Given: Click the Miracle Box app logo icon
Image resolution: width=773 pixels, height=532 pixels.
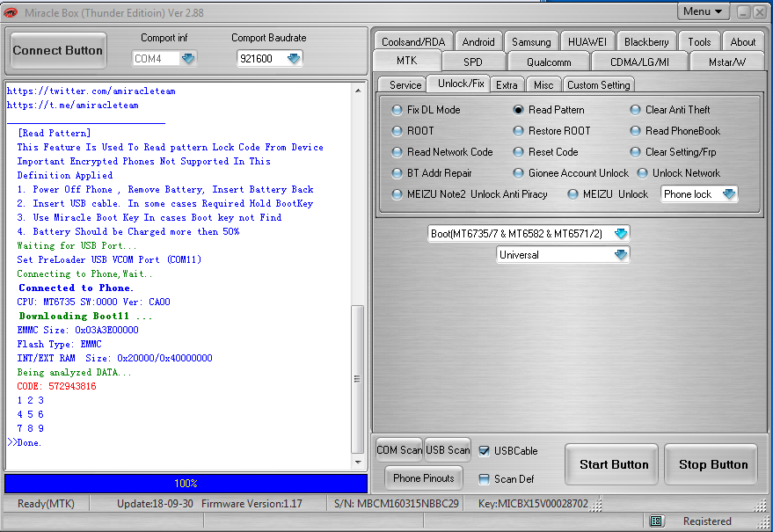Looking at the screenshot, I should (x=11, y=13).
